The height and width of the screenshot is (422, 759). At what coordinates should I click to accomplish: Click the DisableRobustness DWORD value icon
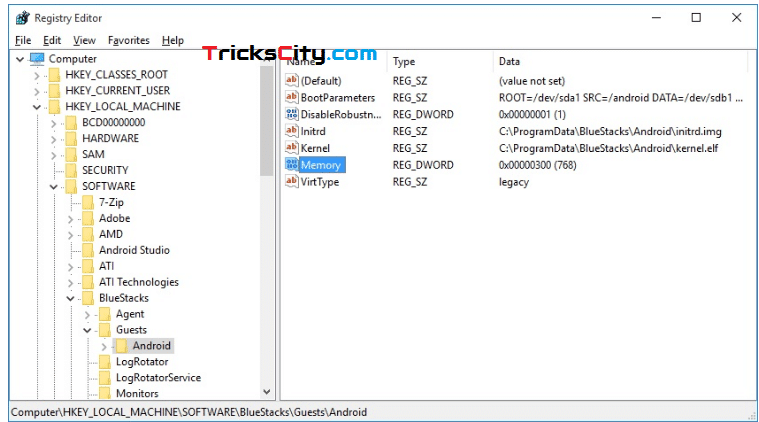[x=291, y=114]
